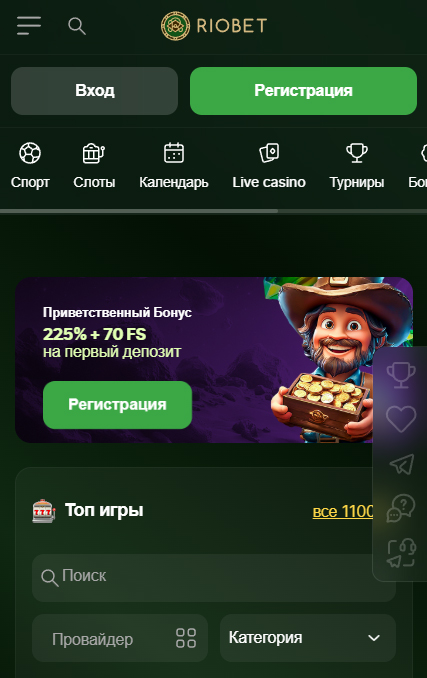This screenshot has width=427, height=678.
Task: Select the Календарь menu item
Action: click(x=174, y=166)
